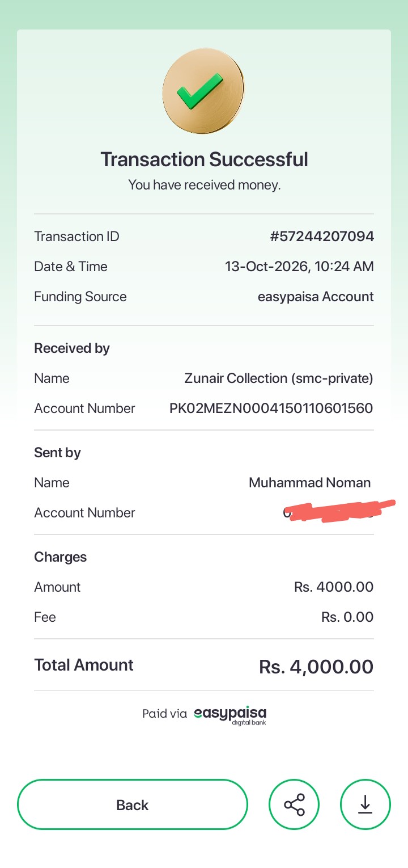
Task: Tap the Sent by section header
Action: [57, 453]
